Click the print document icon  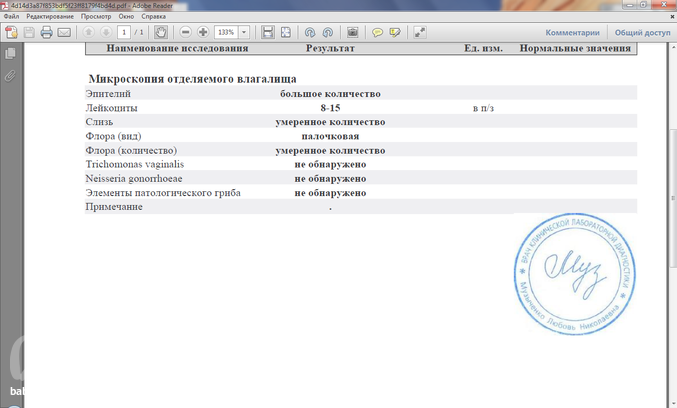pyautogui.click(x=47, y=32)
